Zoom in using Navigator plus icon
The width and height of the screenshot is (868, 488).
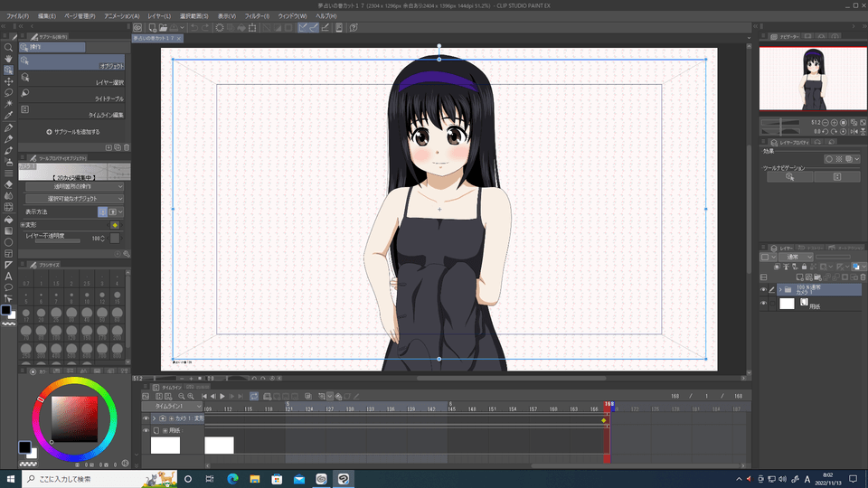835,122
